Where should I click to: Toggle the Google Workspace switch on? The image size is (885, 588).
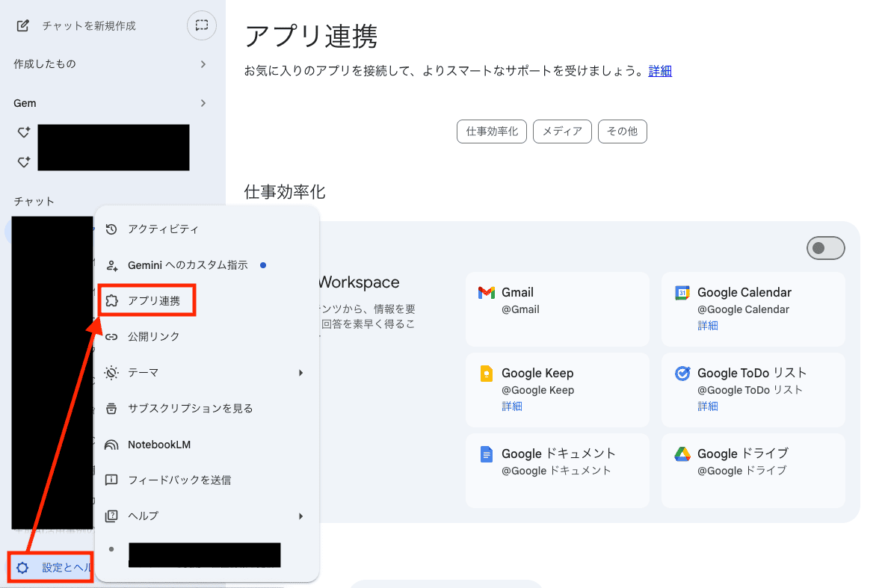(x=825, y=248)
